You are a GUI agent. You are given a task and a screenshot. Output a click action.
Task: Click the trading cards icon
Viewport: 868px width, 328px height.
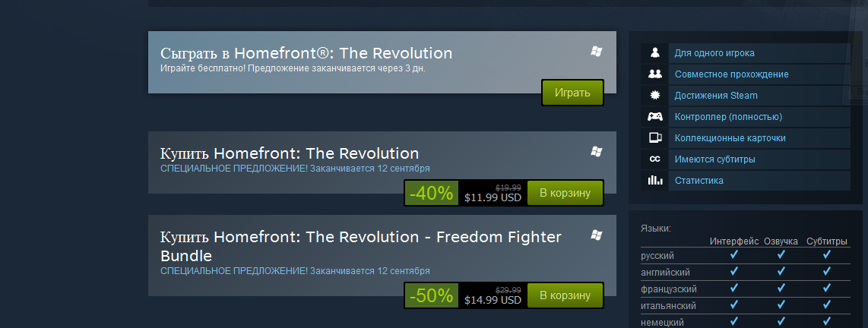[654, 138]
